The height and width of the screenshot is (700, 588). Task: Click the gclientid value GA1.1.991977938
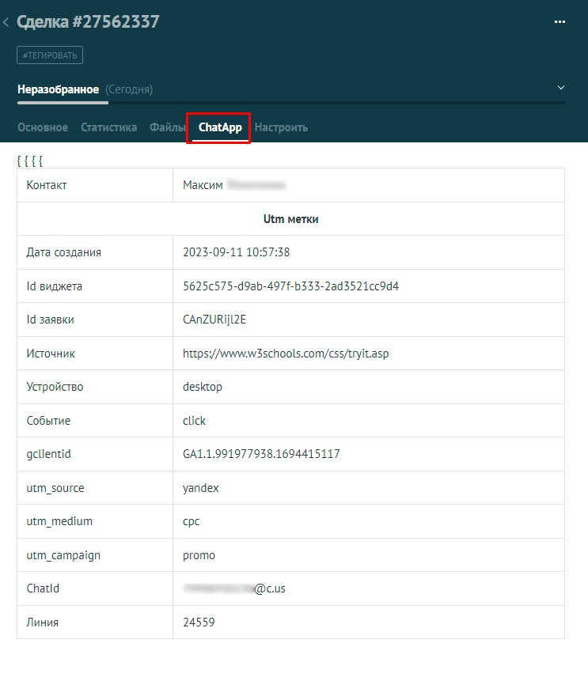coord(272,454)
